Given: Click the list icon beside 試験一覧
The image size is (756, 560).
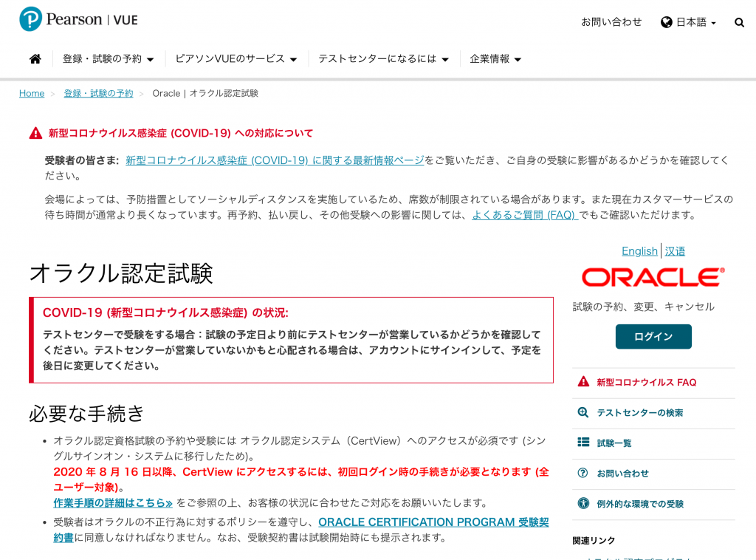Looking at the screenshot, I should pos(583,443).
